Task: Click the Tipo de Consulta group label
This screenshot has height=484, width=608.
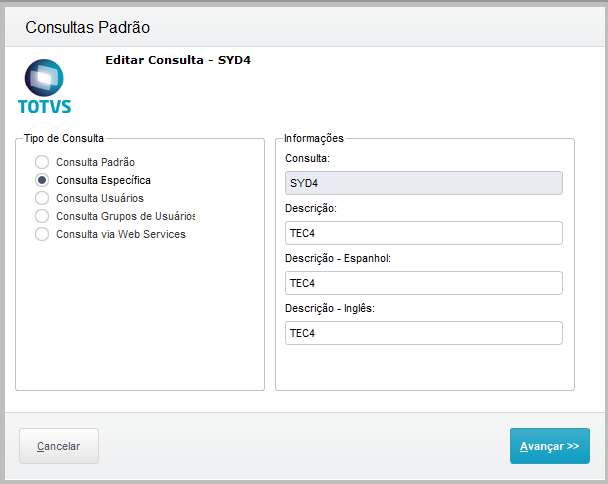Action: coord(64,138)
